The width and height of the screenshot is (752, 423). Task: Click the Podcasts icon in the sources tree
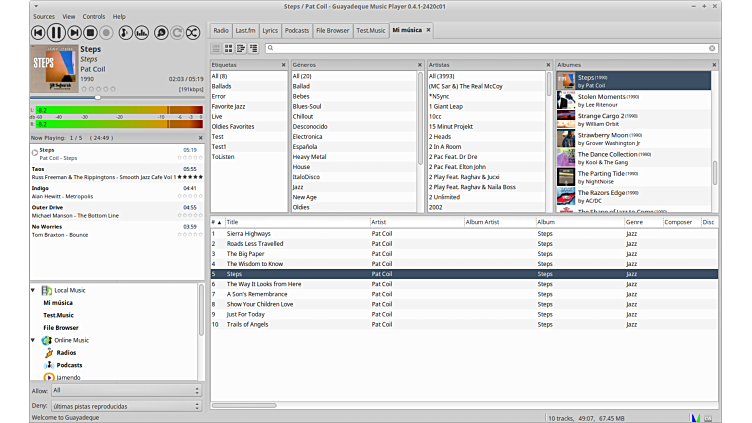pyautogui.click(x=47, y=365)
